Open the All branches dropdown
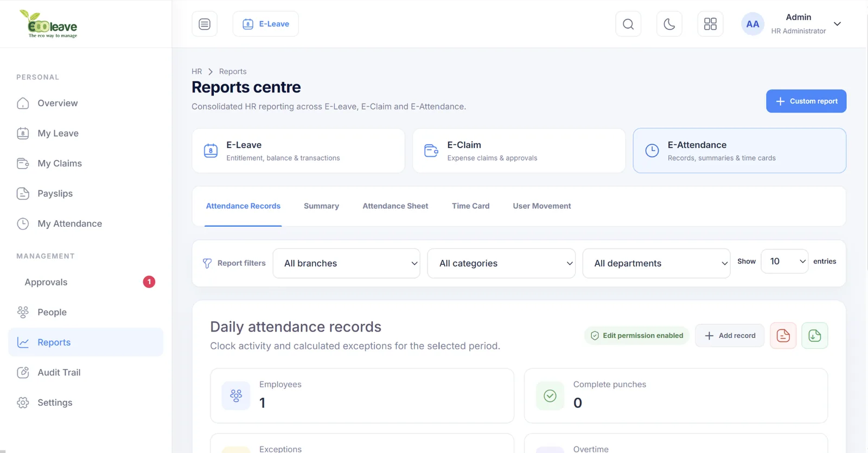The height and width of the screenshot is (453, 868). (x=346, y=264)
